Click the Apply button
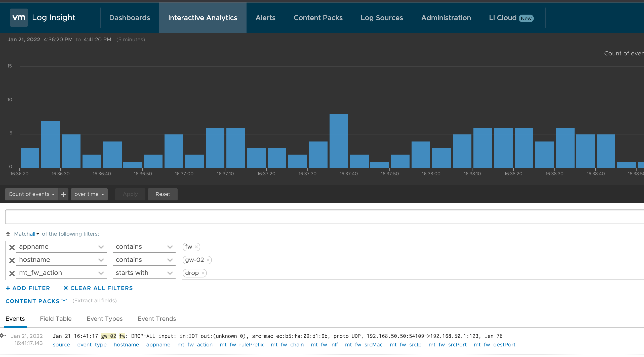The height and width of the screenshot is (357, 644). 130,194
